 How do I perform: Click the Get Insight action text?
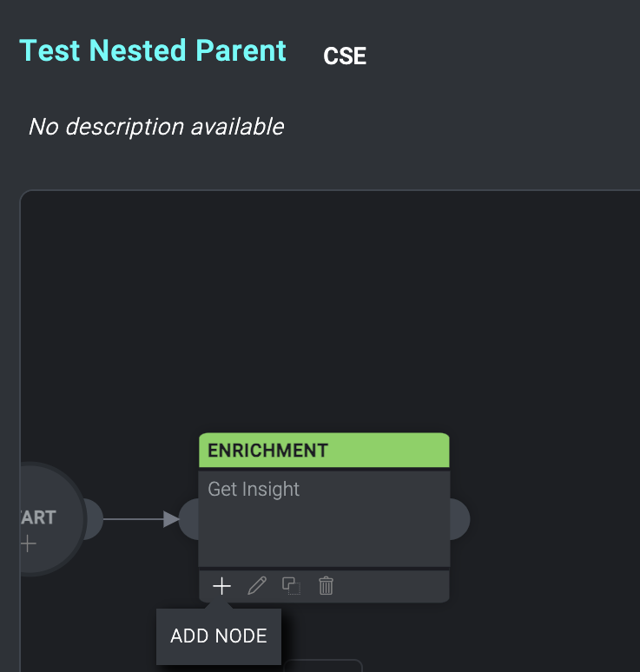(x=254, y=489)
